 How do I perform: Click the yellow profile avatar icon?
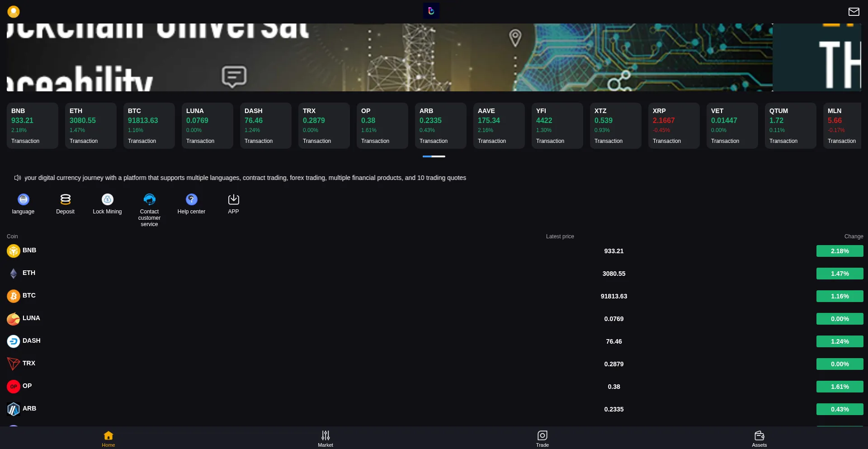14,11
